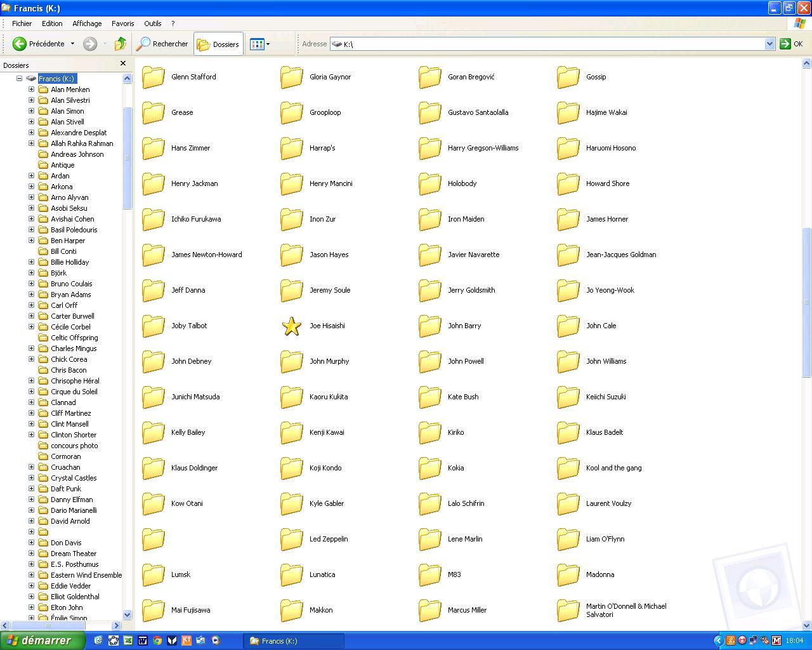Select the Madonna folder icon
Viewport: 812px width, 650px height.
point(568,575)
